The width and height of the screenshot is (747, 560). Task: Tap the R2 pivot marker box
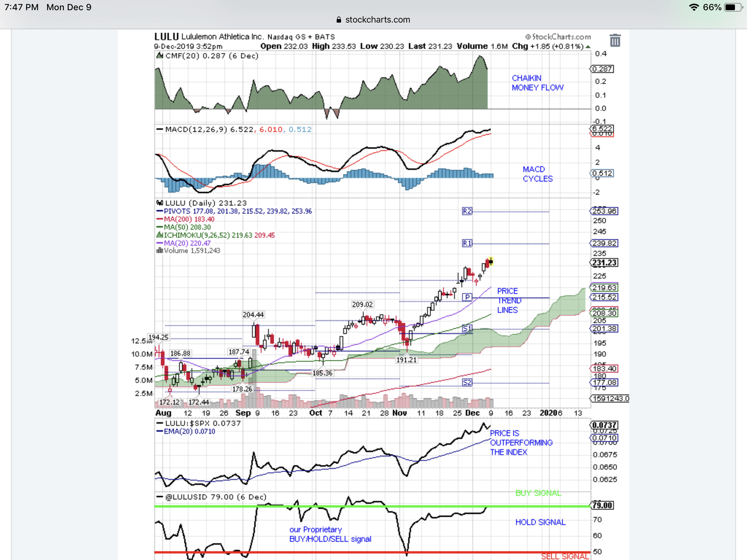tap(467, 211)
